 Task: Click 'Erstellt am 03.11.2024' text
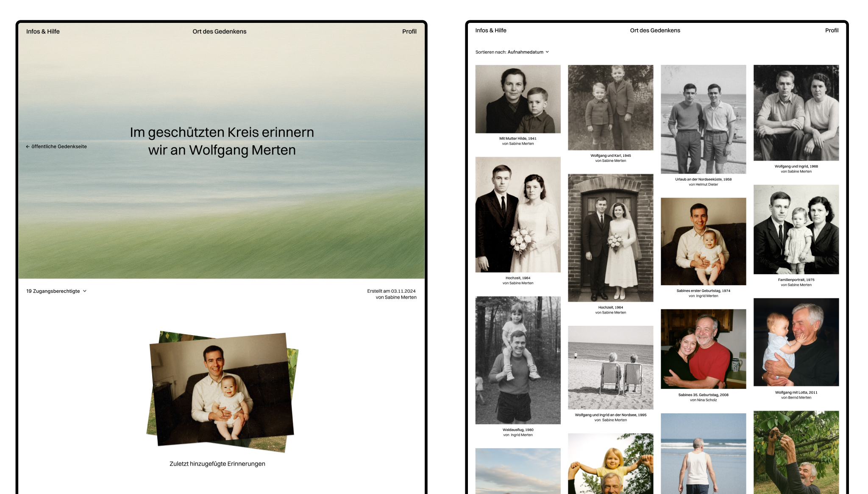(391, 291)
